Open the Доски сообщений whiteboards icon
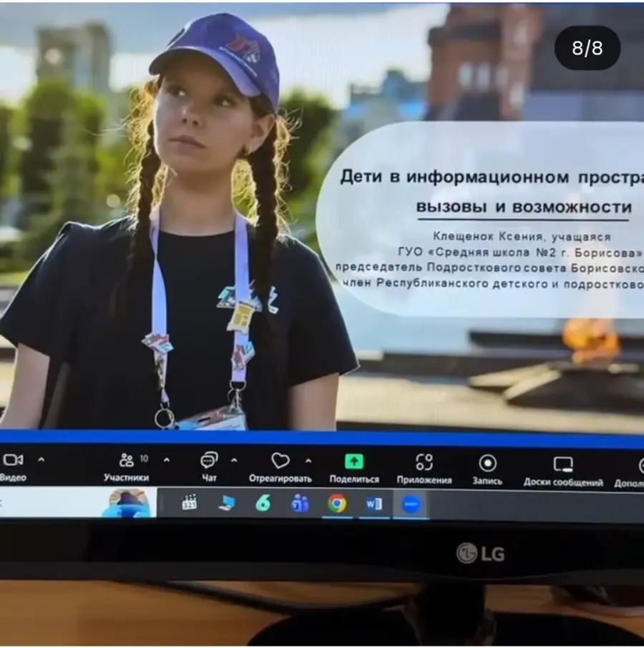This screenshot has width=644, height=648. 563,464
